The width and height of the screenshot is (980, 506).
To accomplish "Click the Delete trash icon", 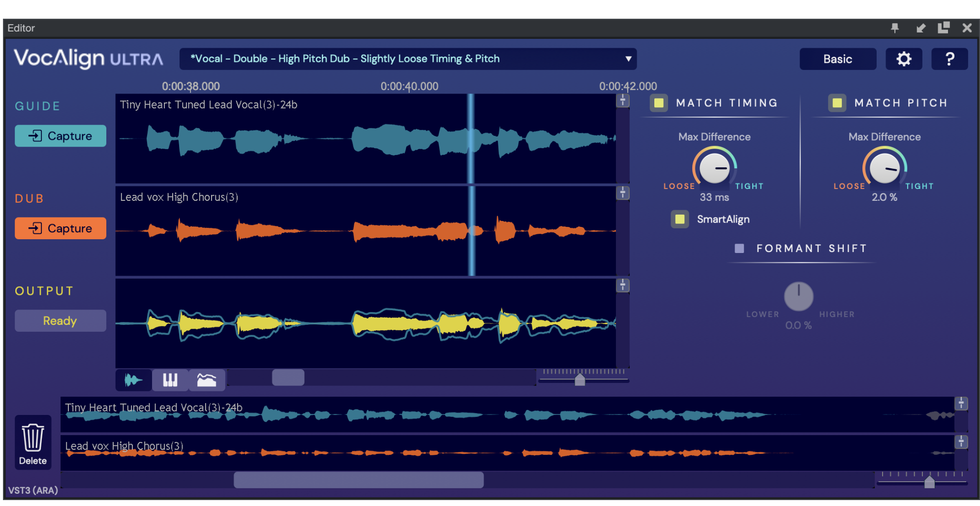I will [33, 443].
